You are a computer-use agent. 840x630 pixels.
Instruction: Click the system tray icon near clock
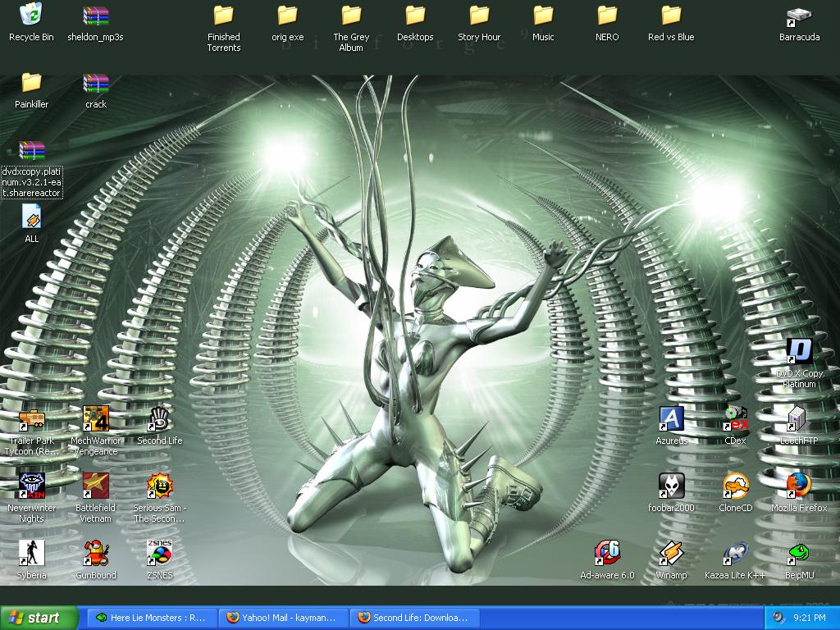click(x=779, y=618)
